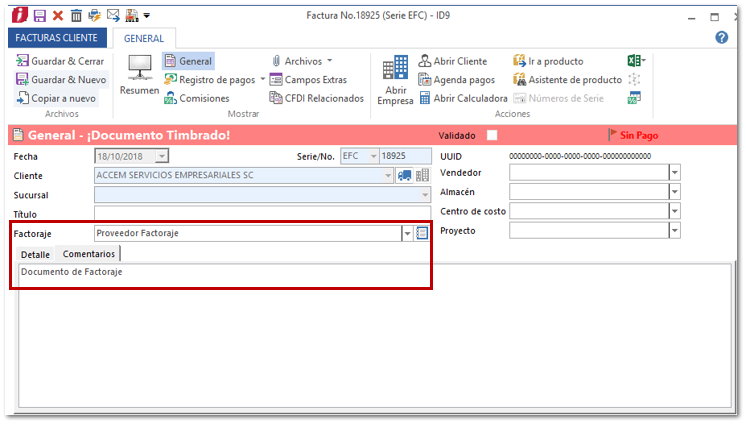
Task: Click the list icon beside Factoraje field
Action: (x=422, y=233)
